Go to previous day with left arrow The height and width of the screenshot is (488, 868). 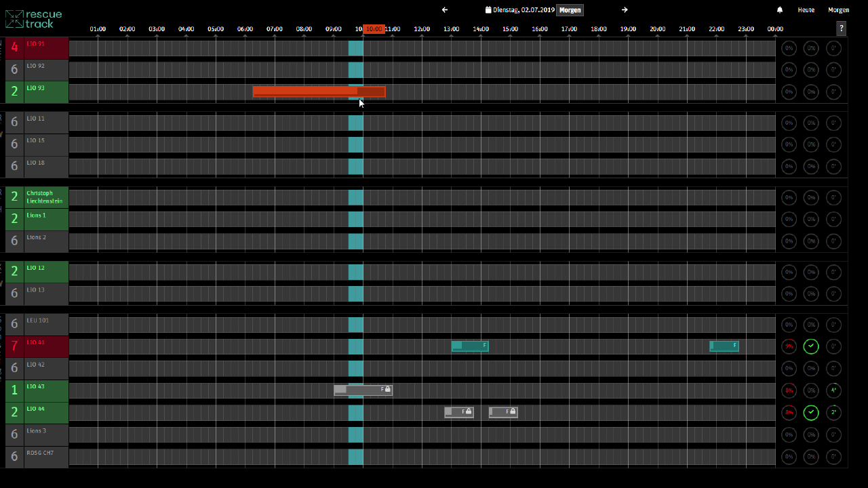click(445, 10)
